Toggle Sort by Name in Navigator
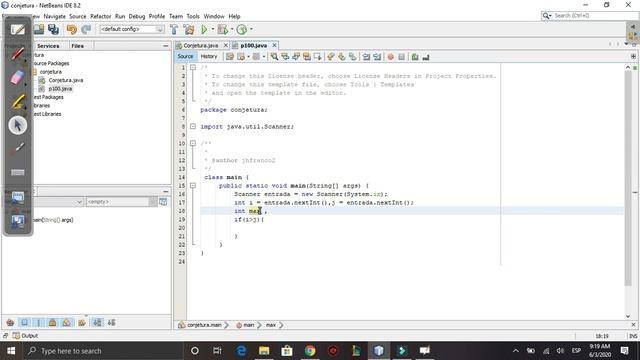The image size is (640, 360). (97, 322)
